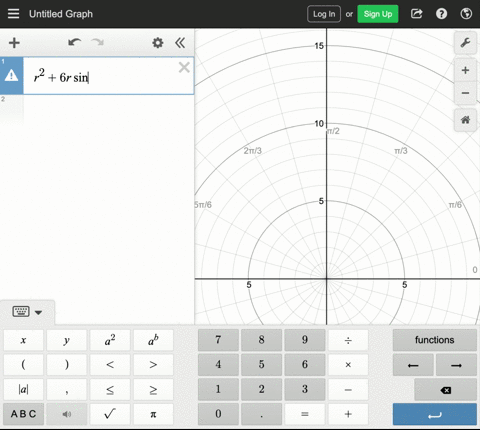The width and height of the screenshot is (480, 430).
Task: Tap the division key
Action: point(348,340)
